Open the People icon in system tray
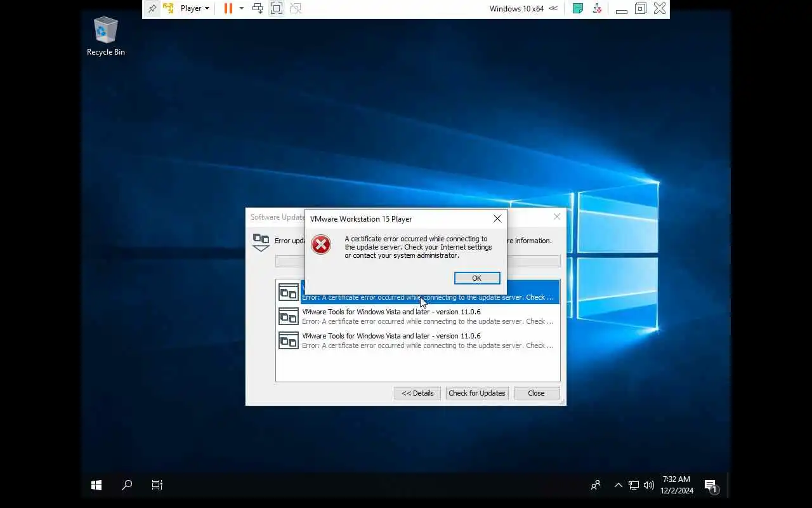 click(x=596, y=485)
